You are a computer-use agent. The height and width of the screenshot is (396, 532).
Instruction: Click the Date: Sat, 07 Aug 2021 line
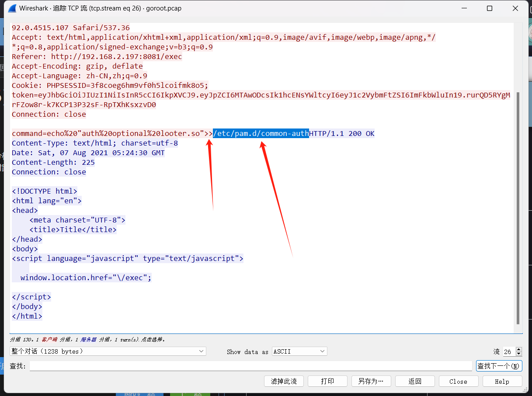point(88,153)
